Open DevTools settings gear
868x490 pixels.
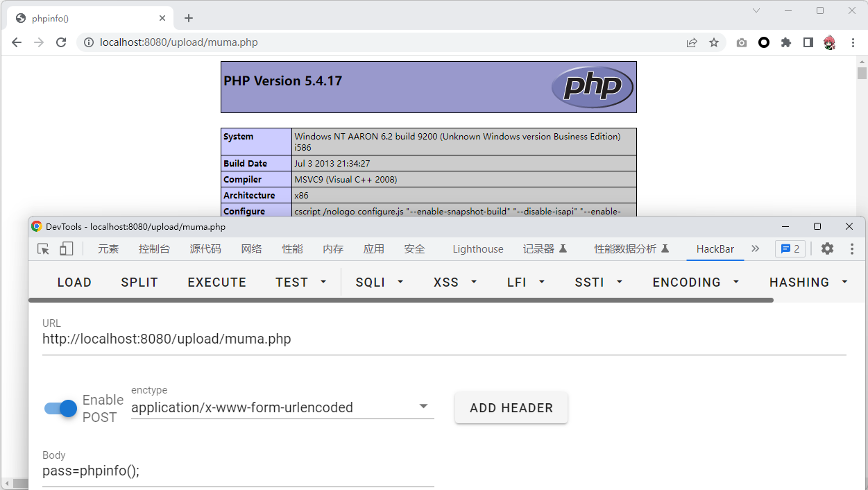(x=827, y=248)
